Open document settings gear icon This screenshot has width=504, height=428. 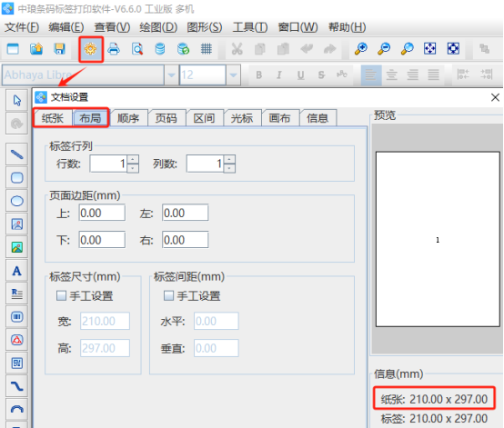point(90,49)
